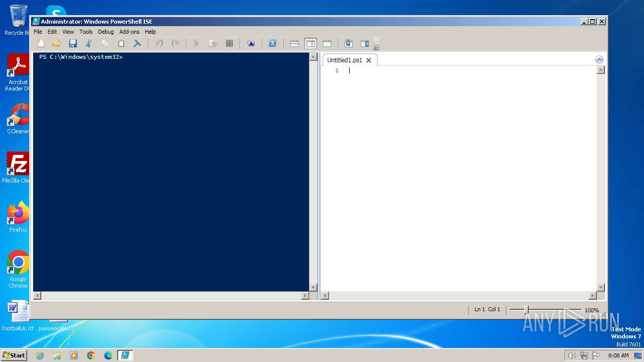Adjust the zoom slider handle

pyautogui.click(x=526, y=310)
